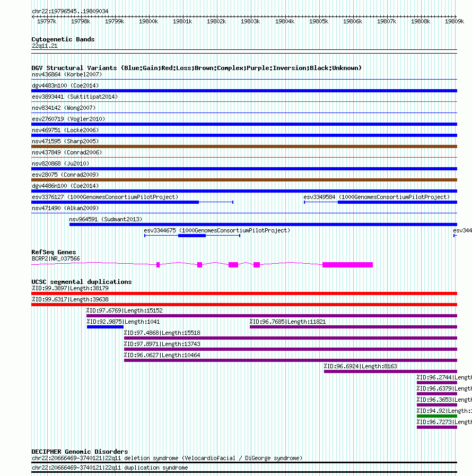472x476 pixels.
Task: Open the 22q11 deletion syndrome (Velocardiofacial / DiGeorge) entry
Action: 167,458
